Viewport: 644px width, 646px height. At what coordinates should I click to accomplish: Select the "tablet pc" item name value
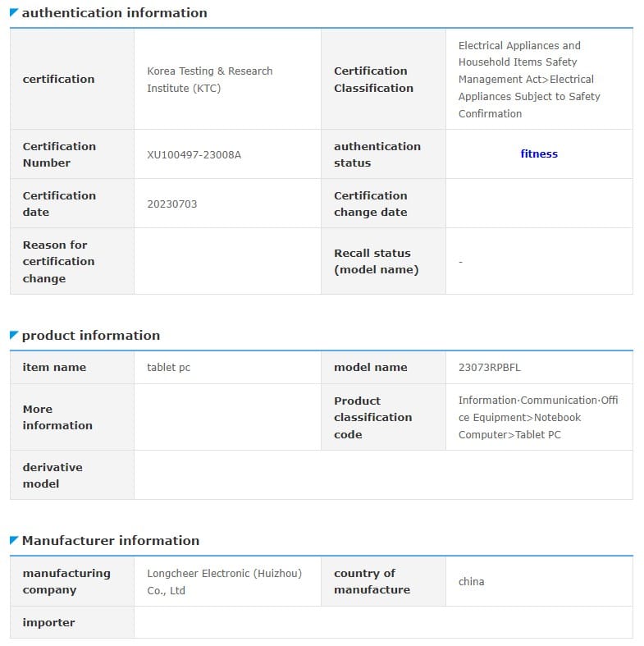click(x=168, y=368)
